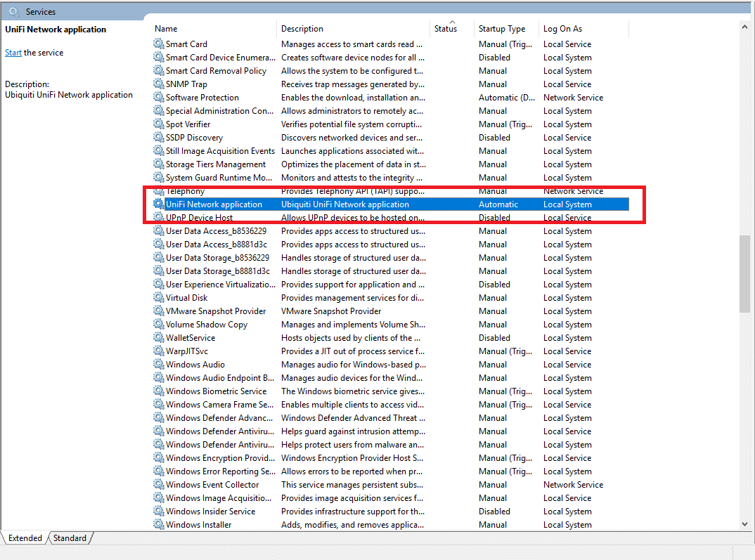Click the scroll down arrow of the list
This screenshot has width=755, height=560.
point(745,524)
